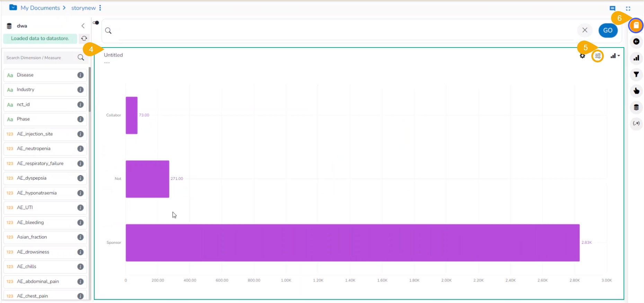Open the chart type dropdown
The width and height of the screenshot is (644, 303).
pyautogui.click(x=615, y=56)
